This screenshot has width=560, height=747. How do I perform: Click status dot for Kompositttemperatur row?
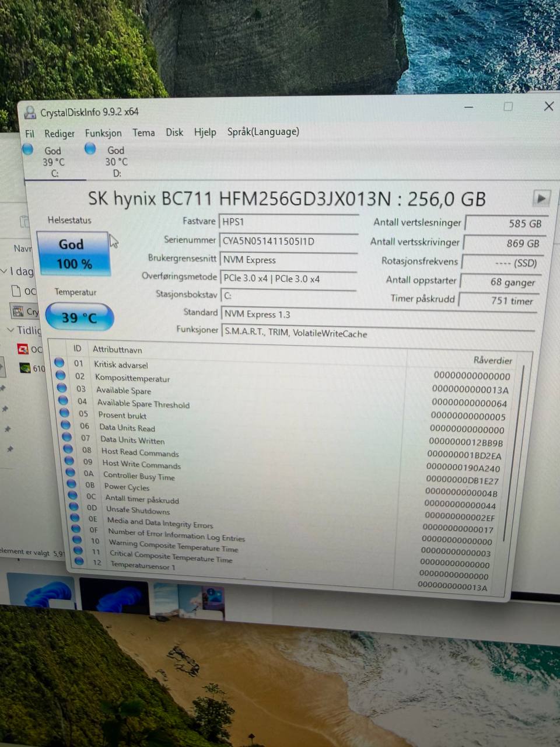point(61,375)
